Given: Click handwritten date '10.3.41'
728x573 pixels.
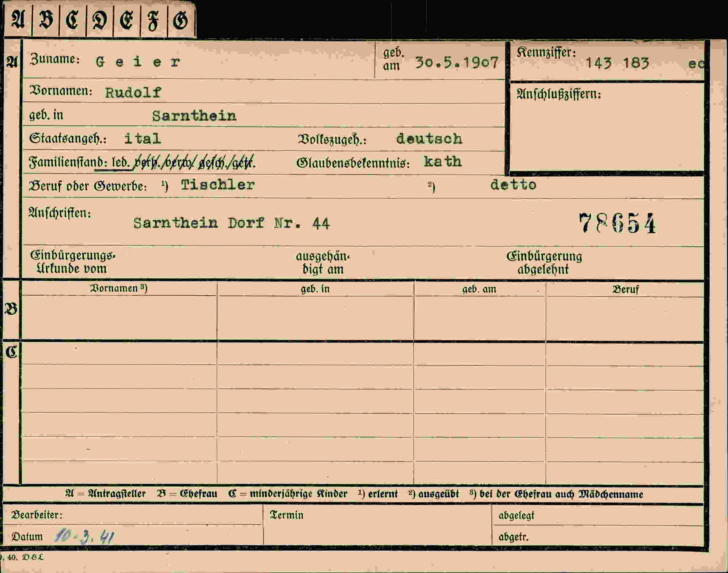Looking at the screenshot, I should point(85,537).
